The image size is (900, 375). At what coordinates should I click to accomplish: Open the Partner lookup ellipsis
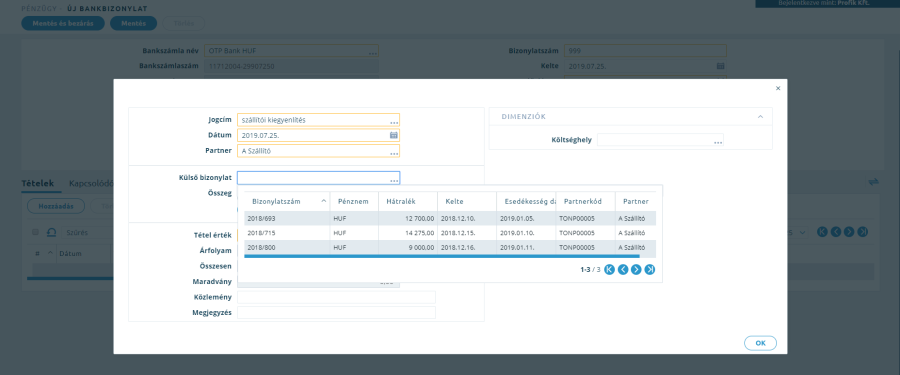pos(394,153)
